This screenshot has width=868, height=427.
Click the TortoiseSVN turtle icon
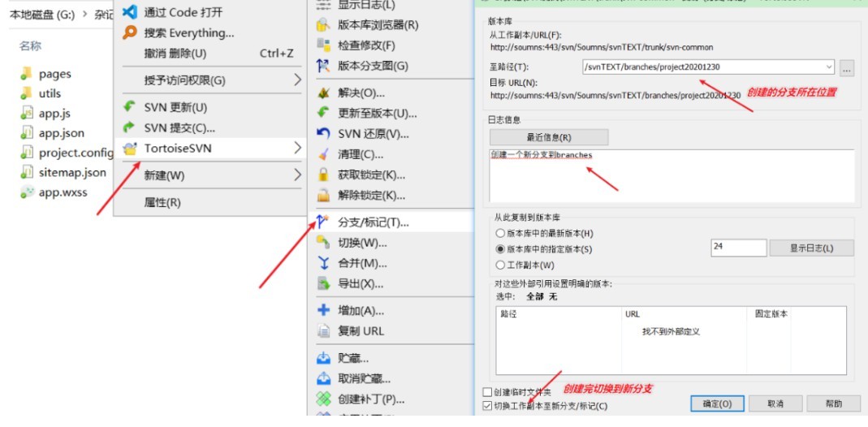(130, 149)
